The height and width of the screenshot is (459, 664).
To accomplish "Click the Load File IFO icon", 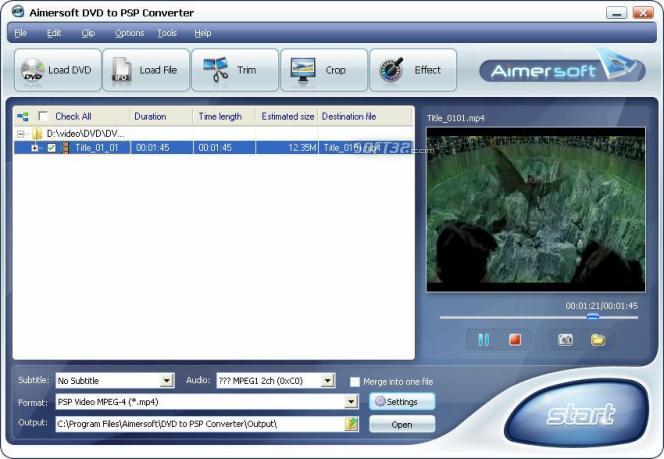I will coord(122,69).
